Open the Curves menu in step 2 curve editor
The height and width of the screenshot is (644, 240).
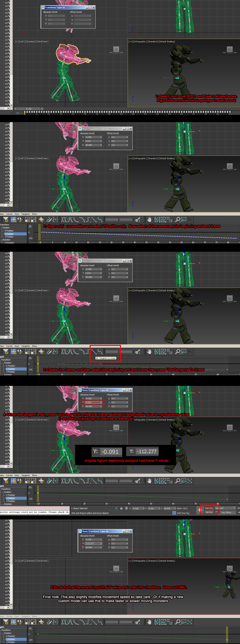tap(9, 214)
